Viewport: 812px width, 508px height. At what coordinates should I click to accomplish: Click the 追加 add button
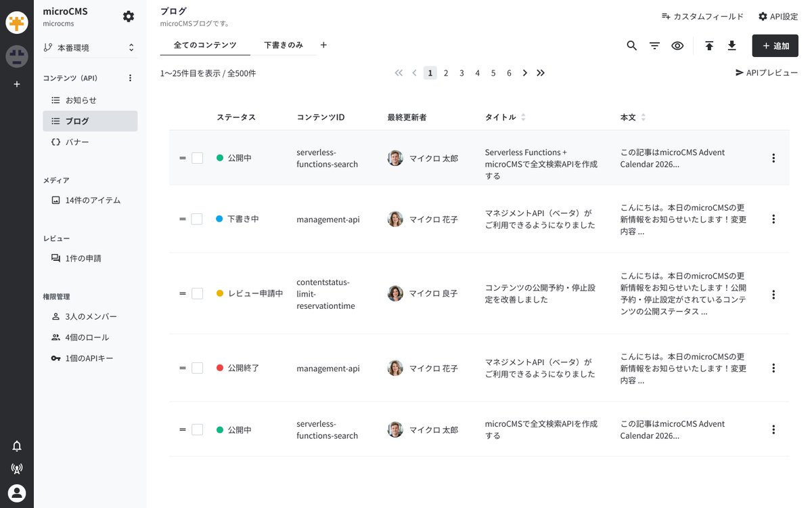point(775,45)
